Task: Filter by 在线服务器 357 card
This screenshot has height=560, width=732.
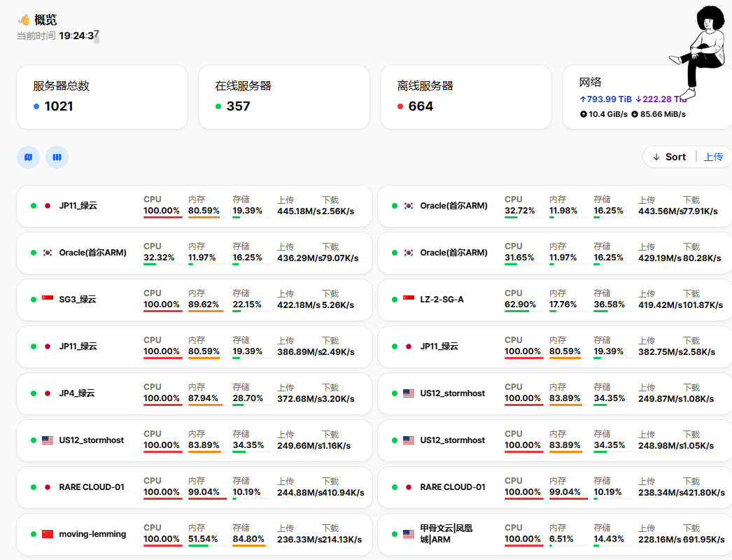Action: pos(284,97)
